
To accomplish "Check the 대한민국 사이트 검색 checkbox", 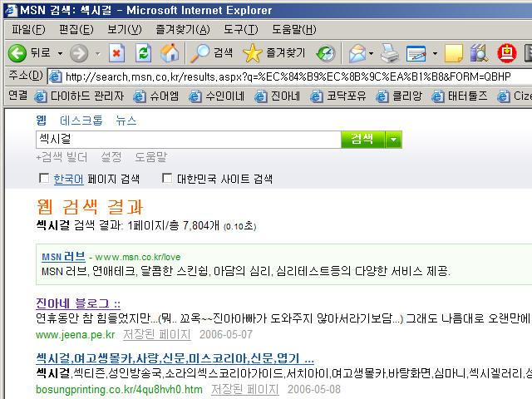I will (167, 179).
